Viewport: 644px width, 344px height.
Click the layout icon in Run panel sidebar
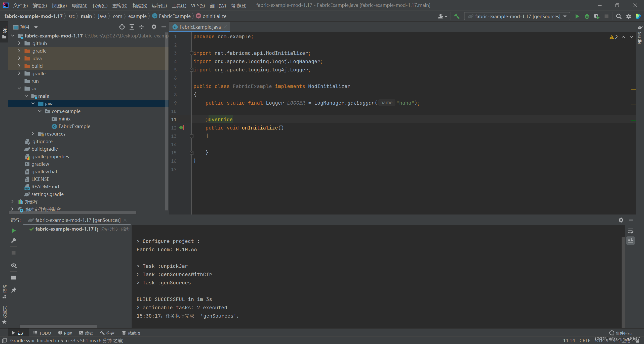click(14, 278)
